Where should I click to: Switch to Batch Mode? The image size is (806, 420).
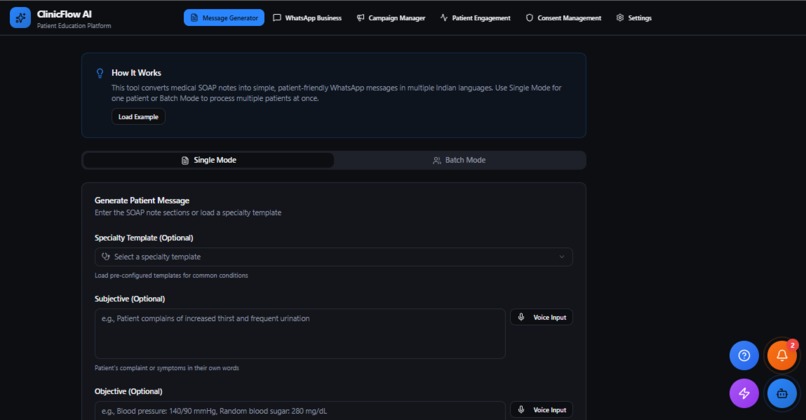pos(459,160)
